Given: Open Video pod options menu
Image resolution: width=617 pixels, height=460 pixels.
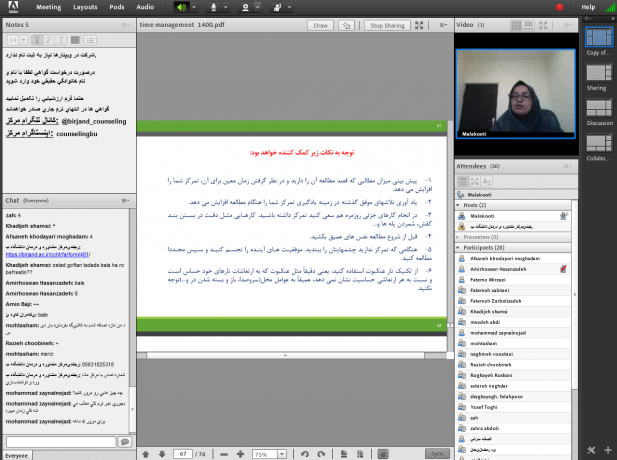Looking at the screenshot, I should (567, 25).
